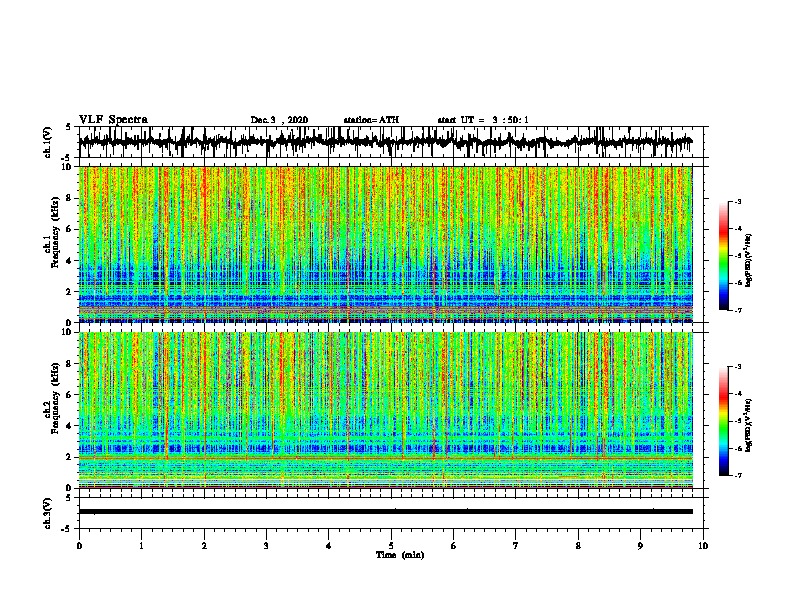Click the 10 kHz tick of ch.2 spectrogram
792x612 pixels.
pyautogui.click(x=69, y=332)
